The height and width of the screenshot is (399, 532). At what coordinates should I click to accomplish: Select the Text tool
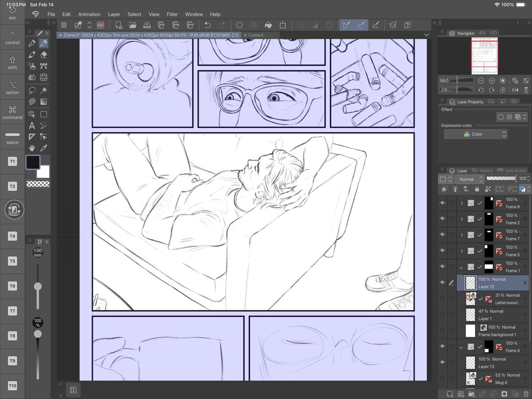pyautogui.click(x=32, y=126)
